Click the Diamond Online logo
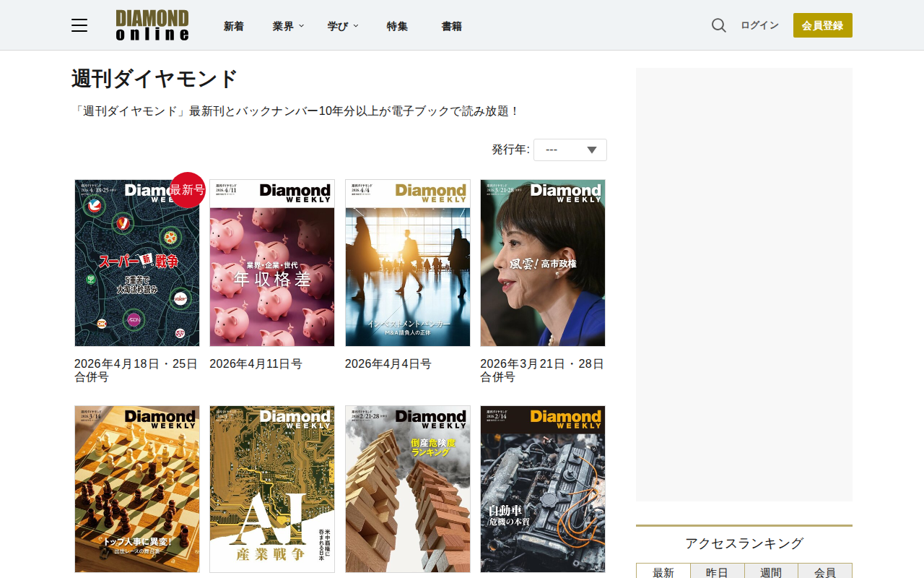Viewport: 924px width, 578px height. pyautogui.click(x=152, y=25)
